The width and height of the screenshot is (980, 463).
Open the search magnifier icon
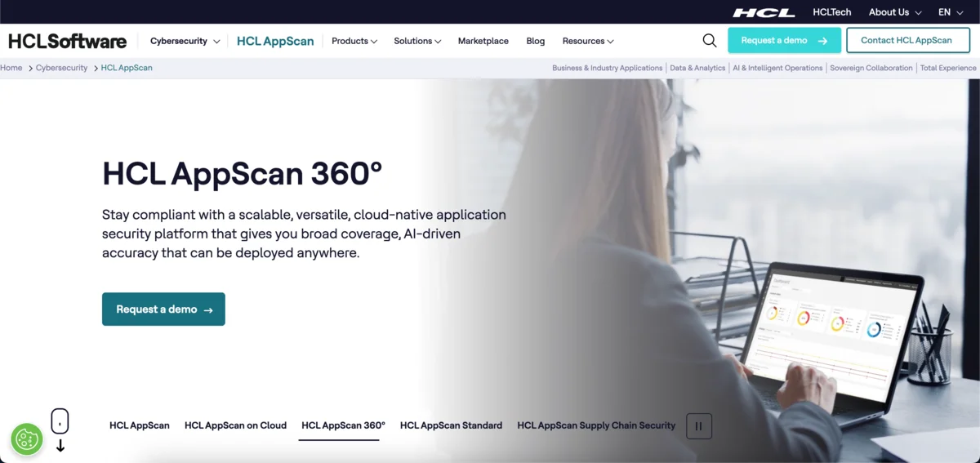710,41
